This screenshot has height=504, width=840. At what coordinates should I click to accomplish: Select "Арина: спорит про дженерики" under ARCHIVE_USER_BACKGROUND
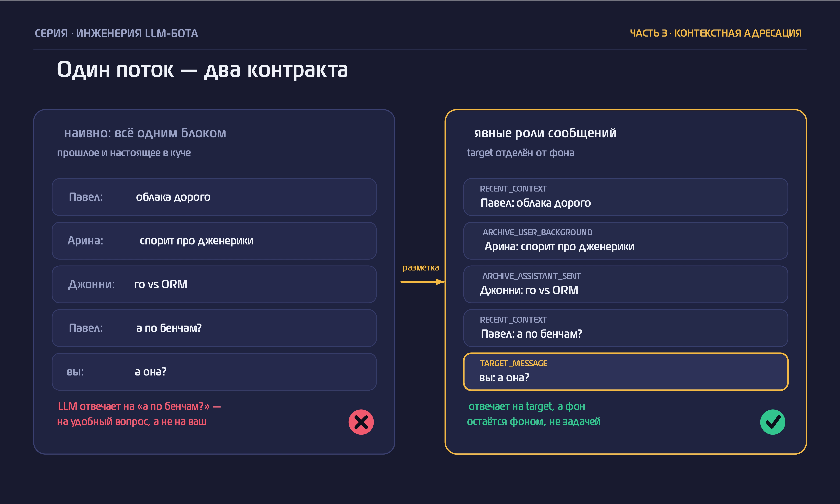[x=559, y=247]
